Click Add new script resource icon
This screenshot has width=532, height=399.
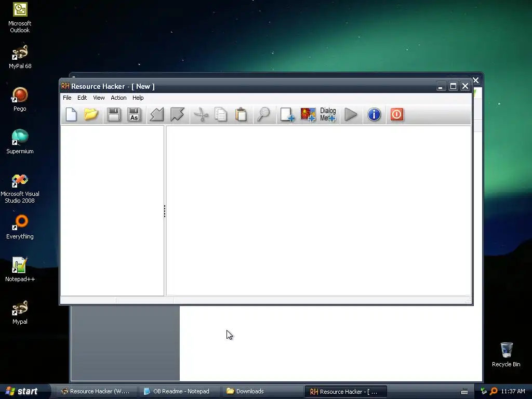click(x=287, y=114)
